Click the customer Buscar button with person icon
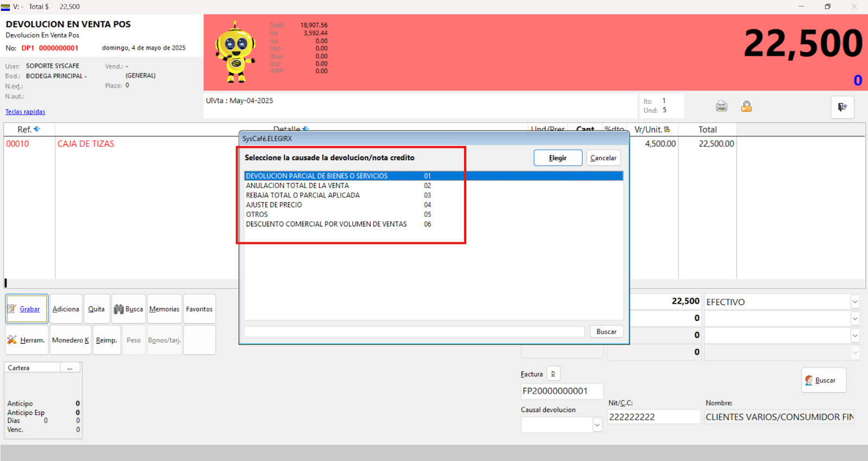The image size is (868, 461). coord(823,380)
